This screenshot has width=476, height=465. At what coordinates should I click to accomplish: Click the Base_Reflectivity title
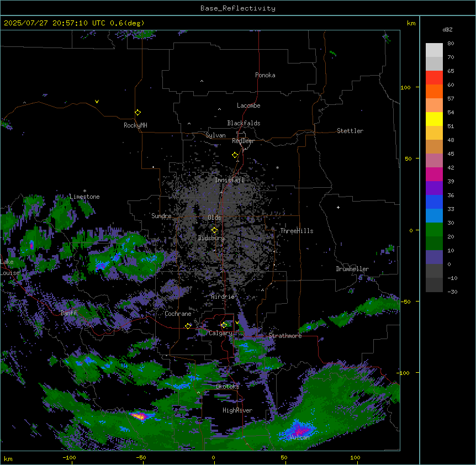pos(238,8)
